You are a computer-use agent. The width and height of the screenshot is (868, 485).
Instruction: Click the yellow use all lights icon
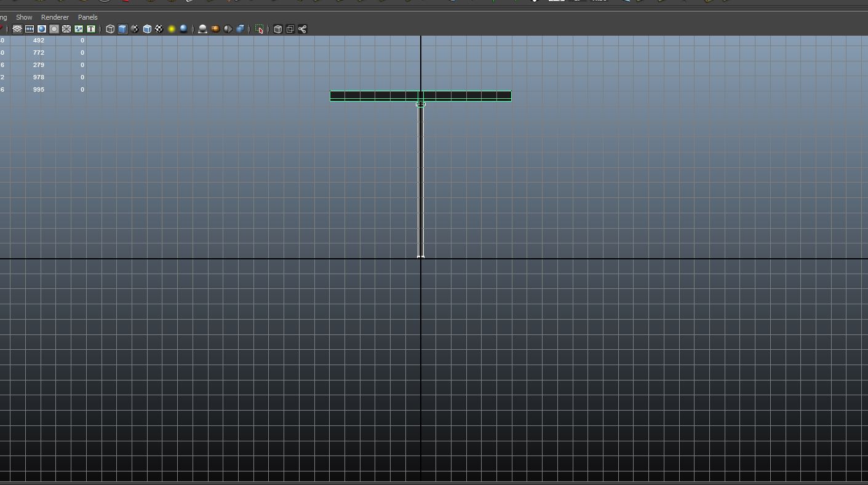[x=172, y=29]
